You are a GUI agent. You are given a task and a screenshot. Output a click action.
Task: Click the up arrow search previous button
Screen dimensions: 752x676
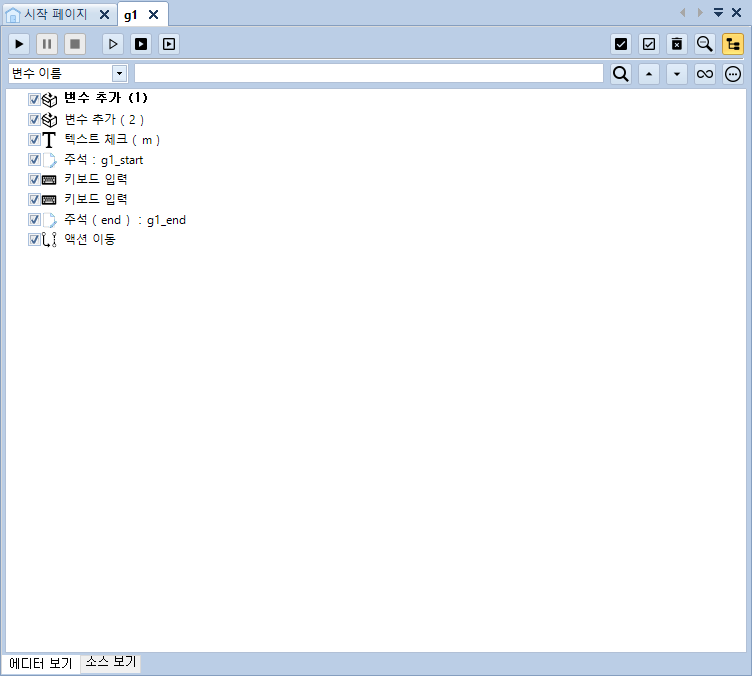tap(649, 74)
